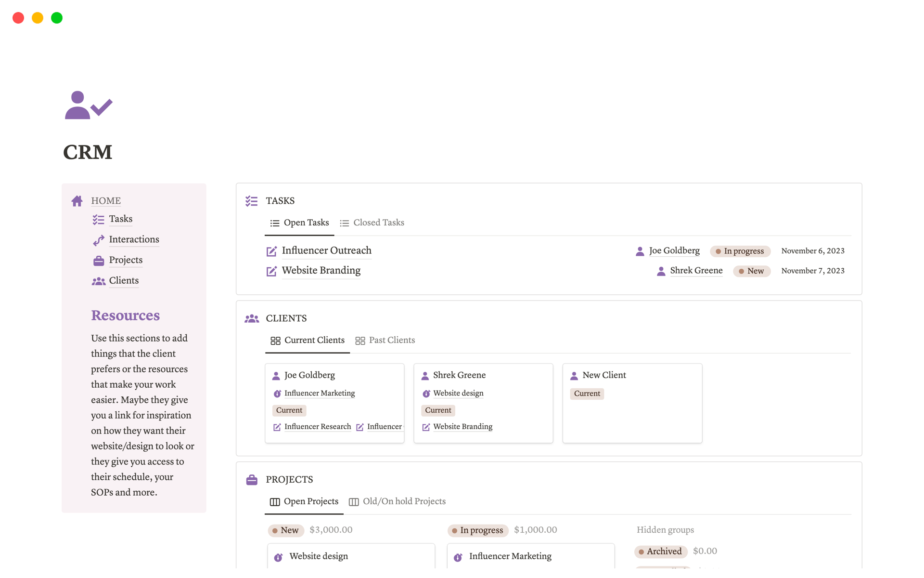The image size is (924, 578).
Task: Click the clock icon beside Influencer Marketing
Action: pyautogui.click(x=277, y=394)
